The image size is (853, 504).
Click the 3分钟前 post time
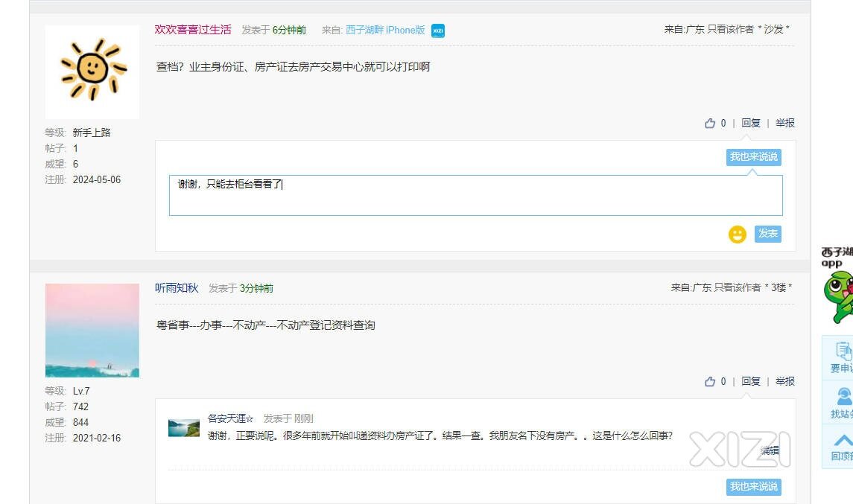click(257, 288)
